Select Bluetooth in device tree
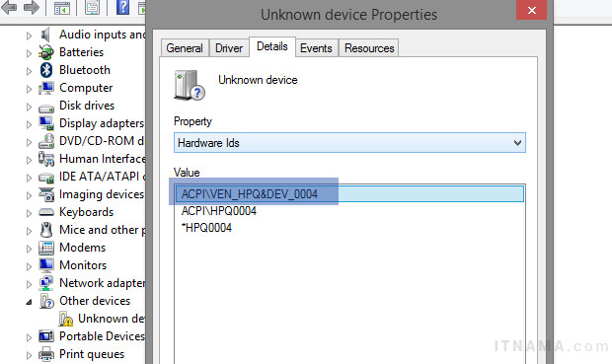 pyautogui.click(x=85, y=70)
